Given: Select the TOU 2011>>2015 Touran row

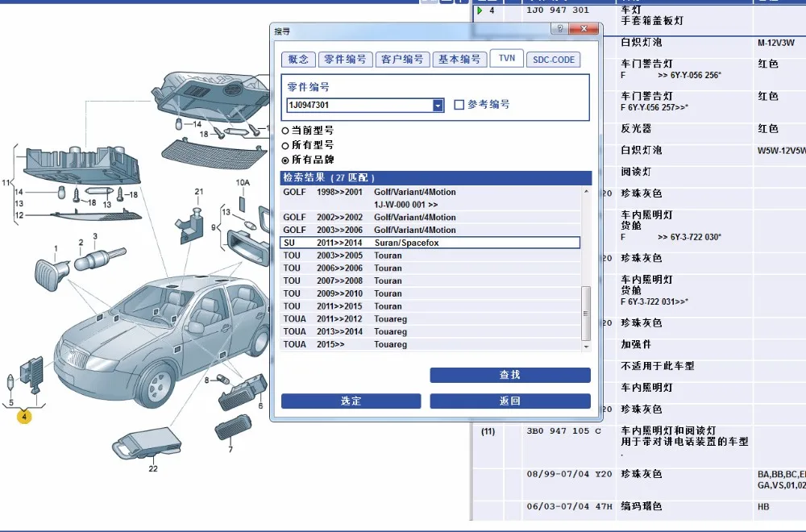Looking at the screenshot, I should pyautogui.click(x=430, y=306).
